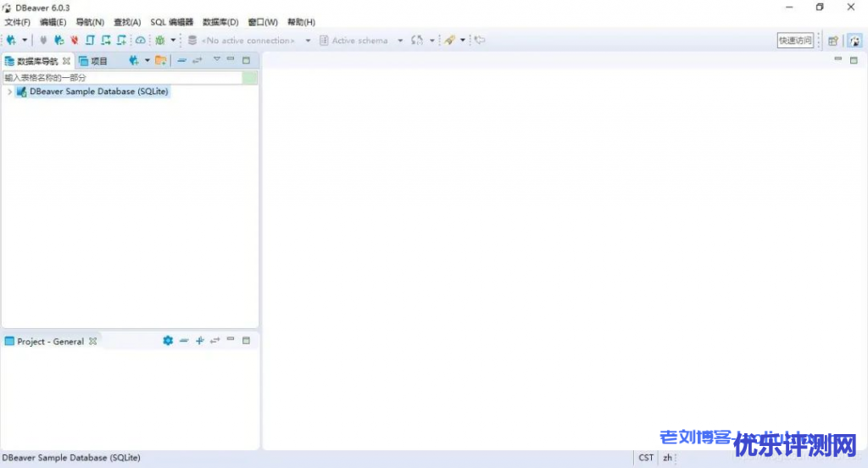Expand the DBeaver Sample Database tree node
Image resolution: width=868 pixels, height=468 pixels.
point(9,92)
